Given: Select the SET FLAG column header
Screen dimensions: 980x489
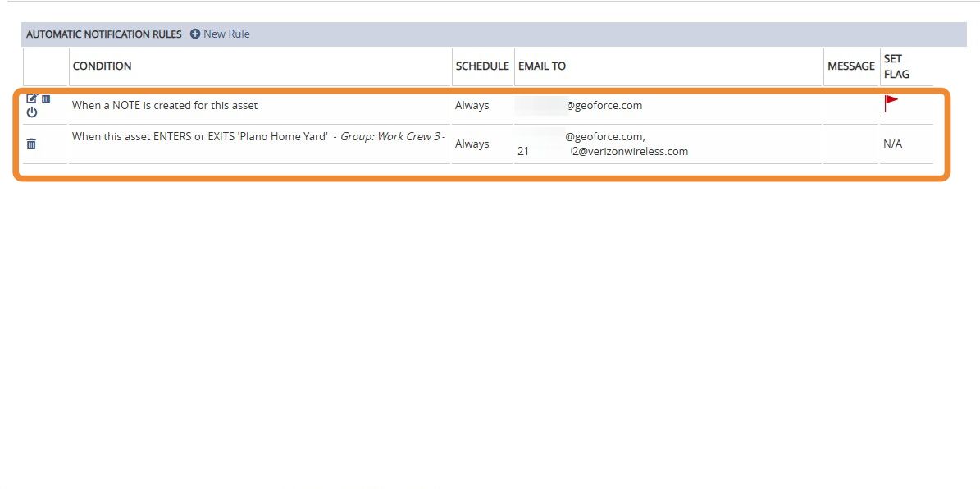Looking at the screenshot, I should pyautogui.click(x=896, y=66).
